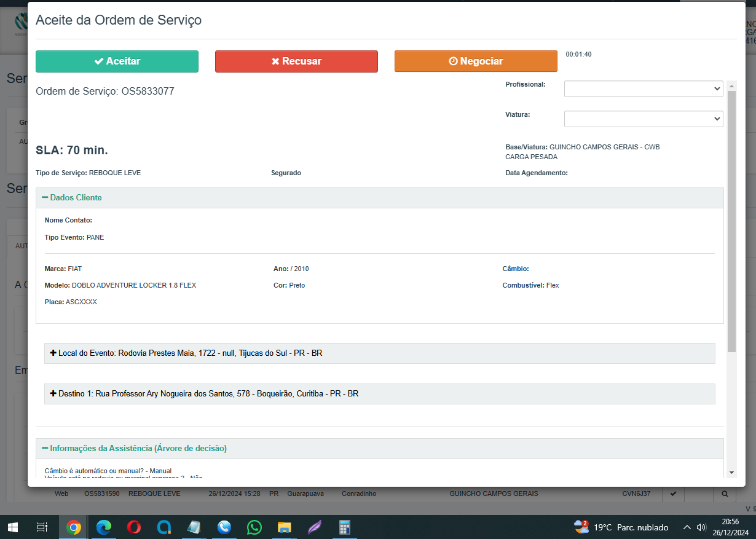Click the Cor: Preto text
Screen dimensions: 756x539
point(289,286)
